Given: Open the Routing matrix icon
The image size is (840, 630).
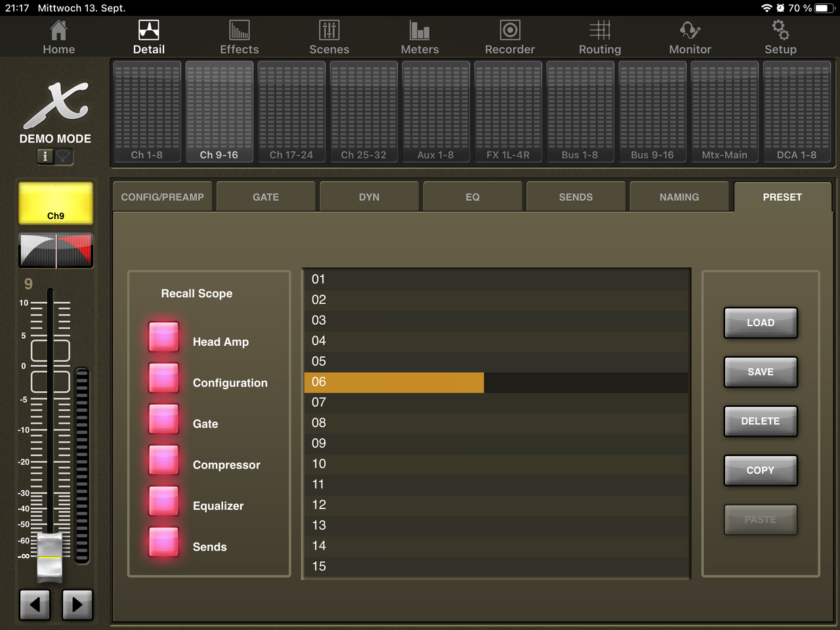Looking at the screenshot, I should pos(599,31).
